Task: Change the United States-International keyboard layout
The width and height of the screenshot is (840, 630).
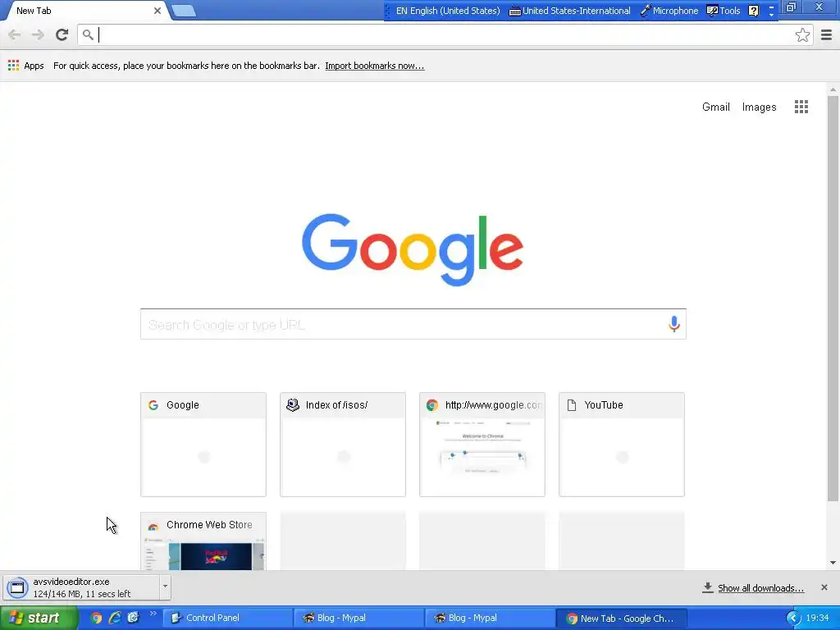Action: click(x=569, y=11)
